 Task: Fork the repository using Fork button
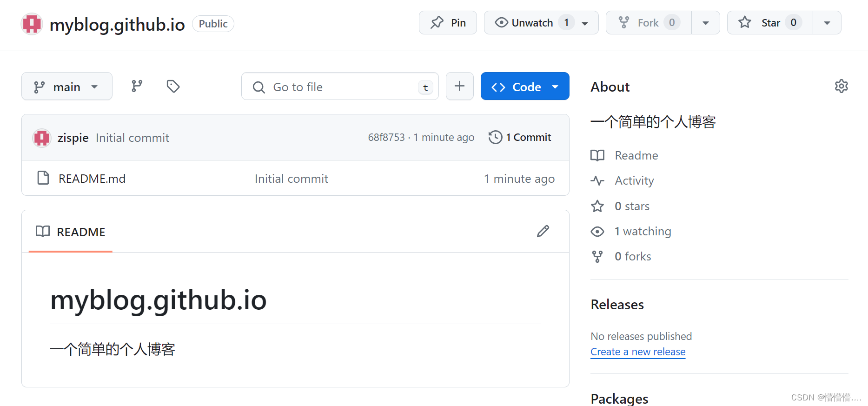pyautogui.click(x=649, y=23)
